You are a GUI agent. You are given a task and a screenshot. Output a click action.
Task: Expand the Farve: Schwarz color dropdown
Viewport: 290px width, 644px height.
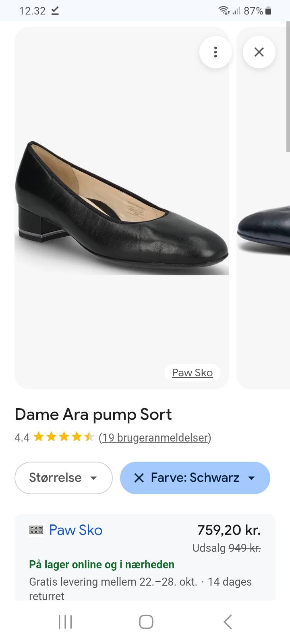pos(251,478)
